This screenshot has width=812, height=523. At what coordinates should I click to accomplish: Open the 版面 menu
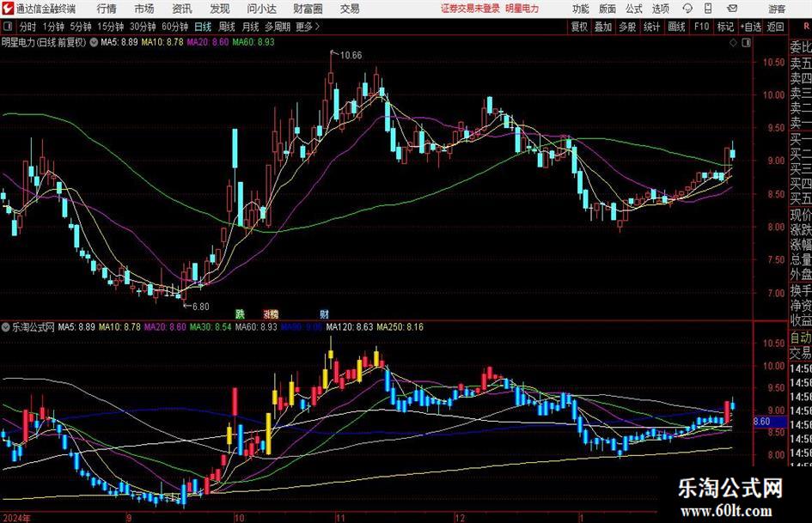607,9
